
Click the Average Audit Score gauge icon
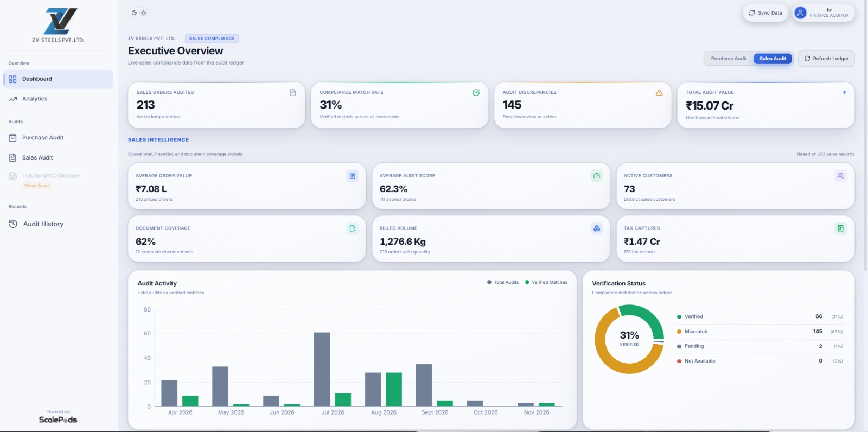597,176
